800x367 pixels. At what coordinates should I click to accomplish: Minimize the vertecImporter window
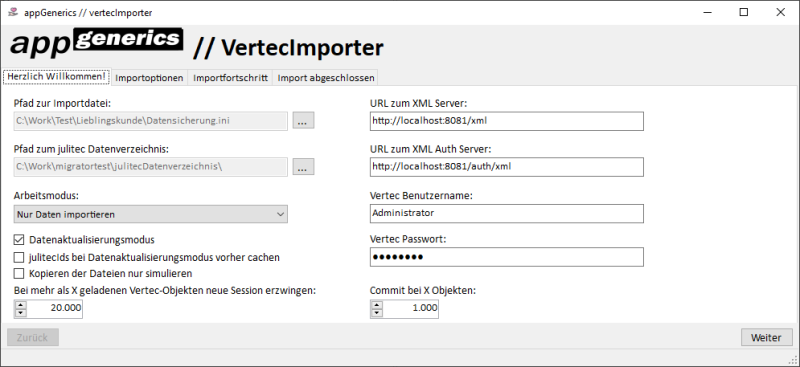pyautogui.click(x=707, y=12)
